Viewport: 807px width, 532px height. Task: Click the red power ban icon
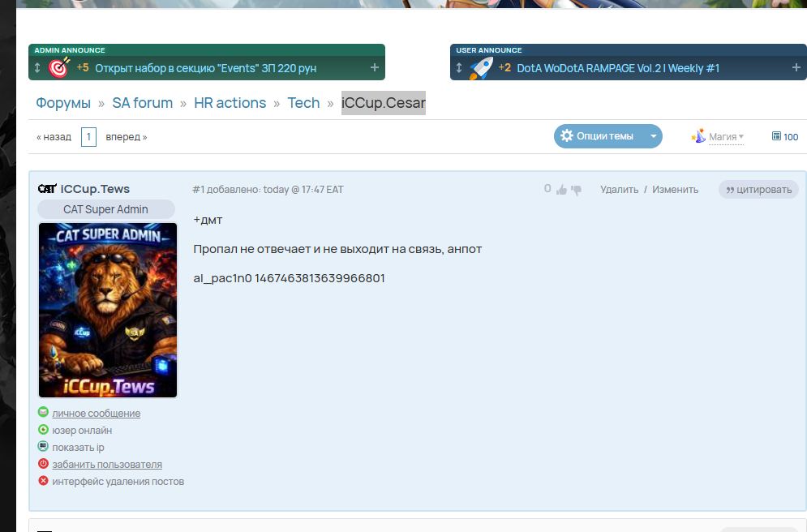[x=43, y=463]
